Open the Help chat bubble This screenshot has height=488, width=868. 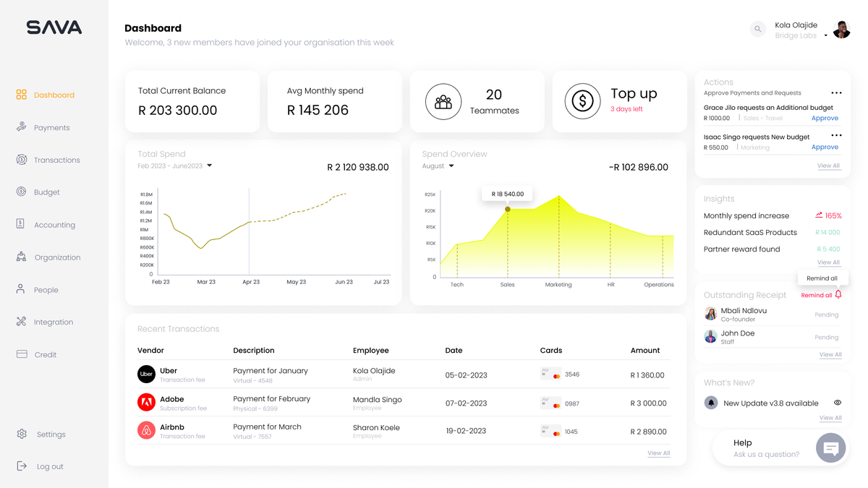tap(830, 448)
